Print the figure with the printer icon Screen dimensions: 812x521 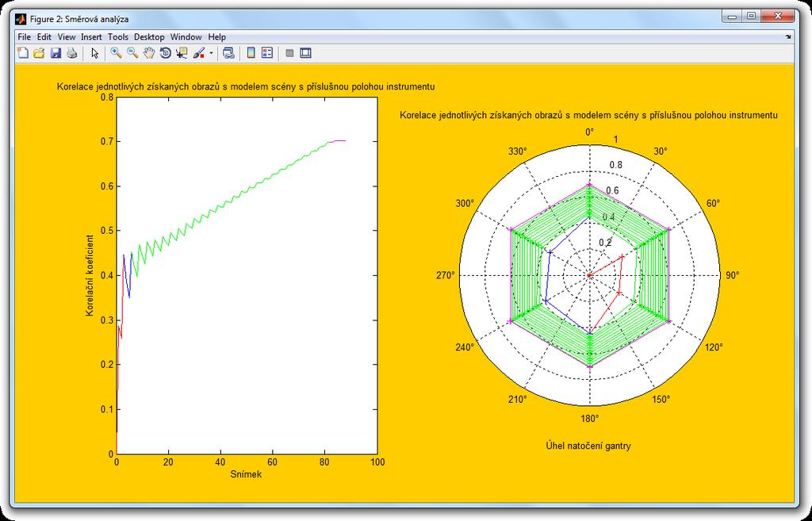(x=72, y=53)
